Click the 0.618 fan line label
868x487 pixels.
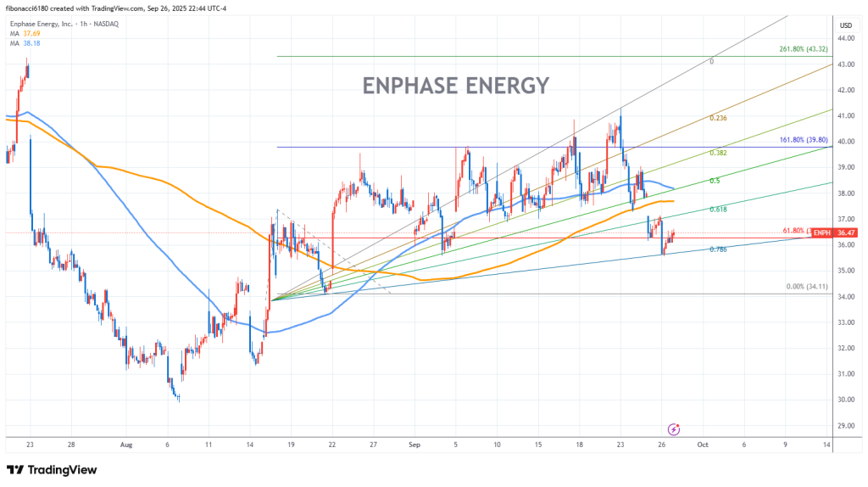pyautogui.click(x=719, y=209)
